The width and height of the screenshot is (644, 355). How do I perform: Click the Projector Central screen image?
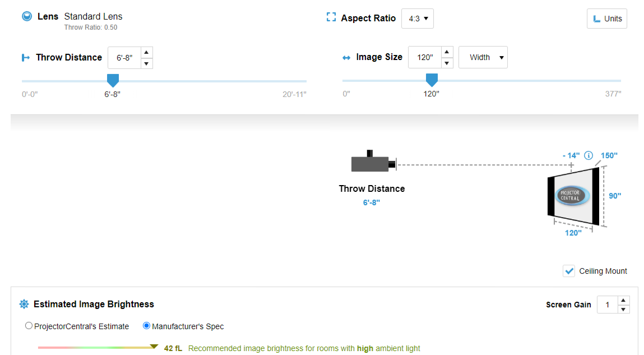(573, 196)
